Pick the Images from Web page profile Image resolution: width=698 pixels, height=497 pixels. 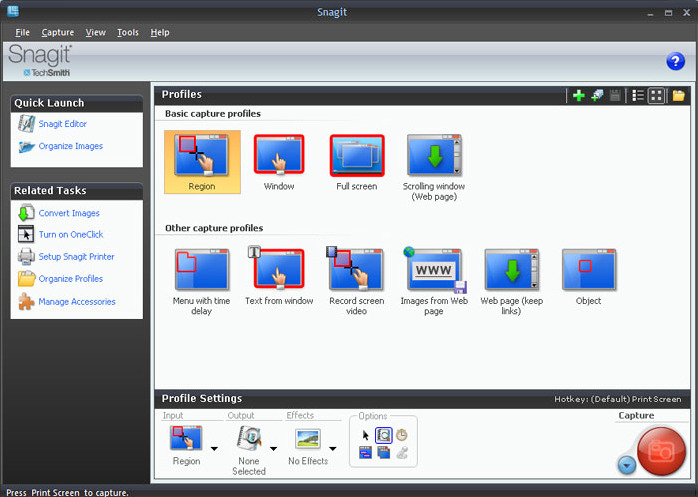pyautogui.click(x=434, y=281)
